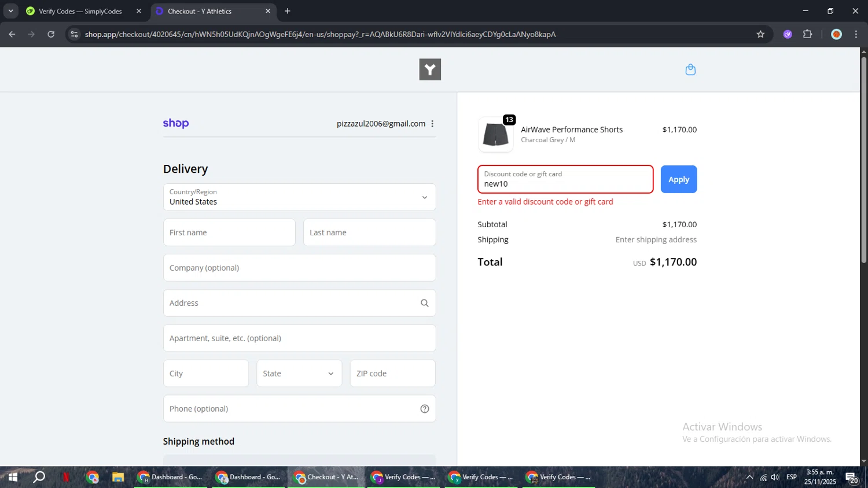The height and width of the screenshot is (488, 868).
Task: Show hidden system tray icons
Action: (x=749, y=477)
